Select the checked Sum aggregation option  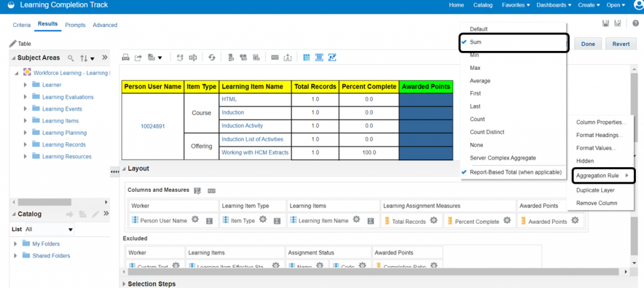(513, 42)
